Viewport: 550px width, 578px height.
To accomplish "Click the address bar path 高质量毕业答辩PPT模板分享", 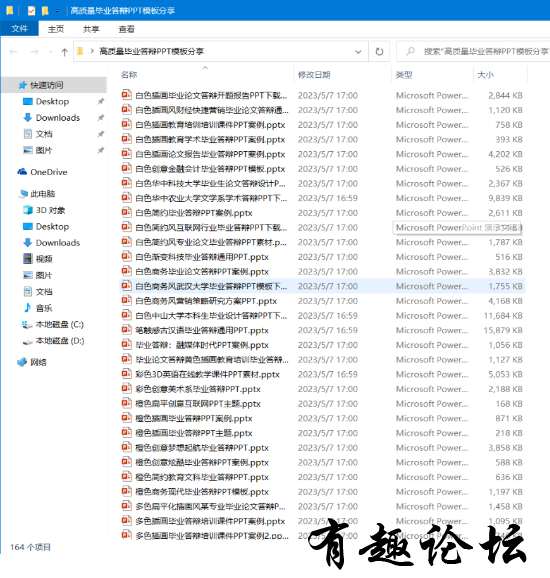I will (152, 51).
